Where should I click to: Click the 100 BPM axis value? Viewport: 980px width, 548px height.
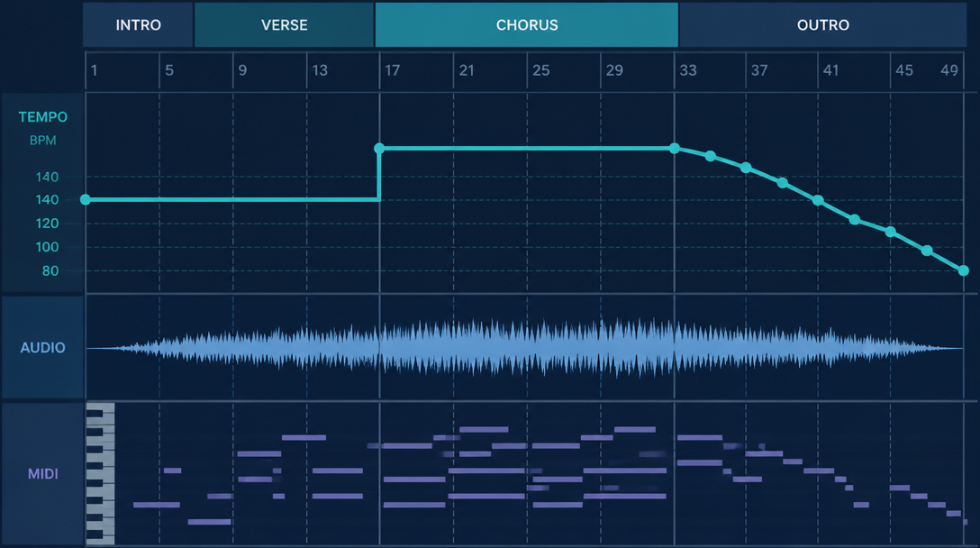coord(47,247)
